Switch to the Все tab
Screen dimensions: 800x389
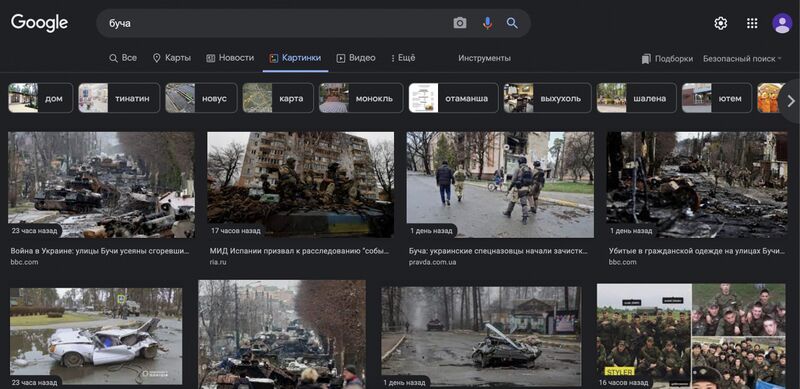click(123, 58)
